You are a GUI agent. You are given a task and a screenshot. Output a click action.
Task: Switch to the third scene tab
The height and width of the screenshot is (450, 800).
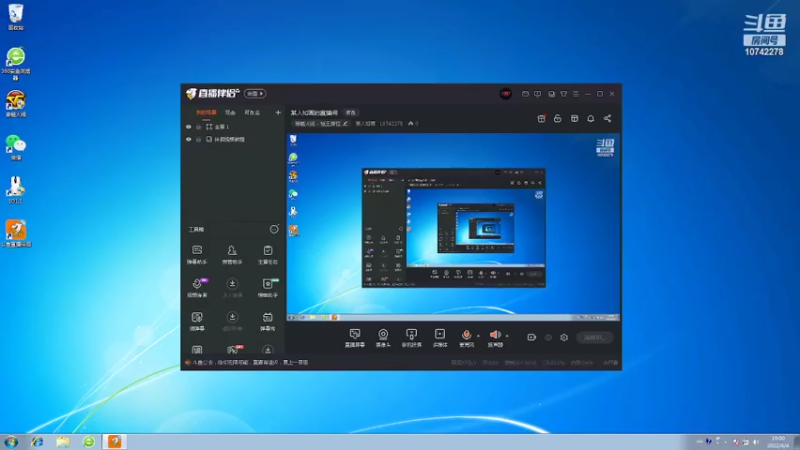(252, 113)
